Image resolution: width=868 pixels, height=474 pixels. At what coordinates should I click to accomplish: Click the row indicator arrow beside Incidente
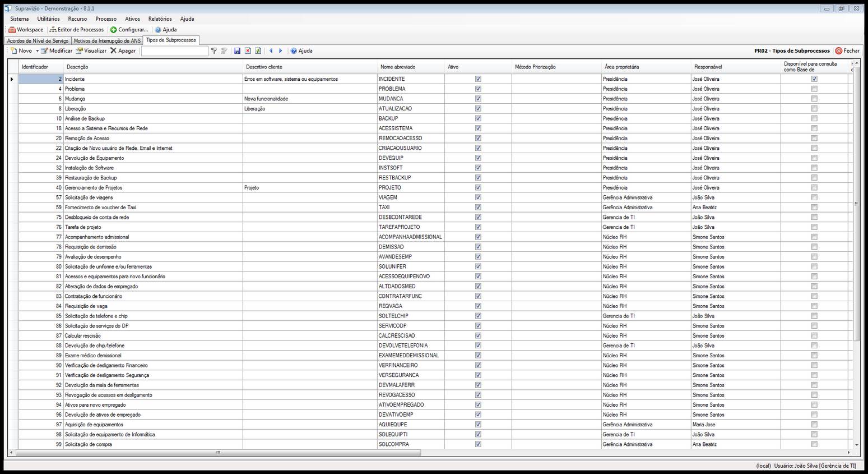[x=12, y=79]
